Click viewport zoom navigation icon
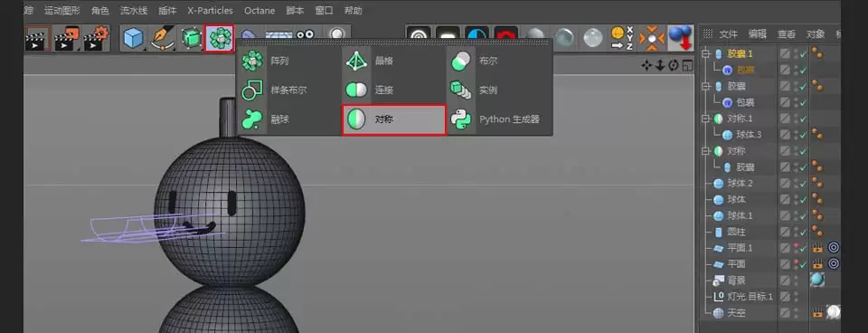This screenshot has height=333, width=868. point(660,66)
